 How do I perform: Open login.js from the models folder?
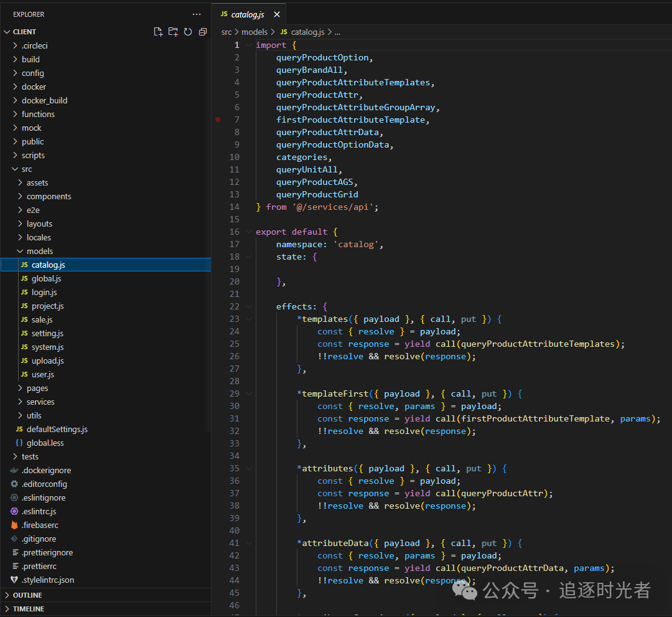click(x=44, y=292)
